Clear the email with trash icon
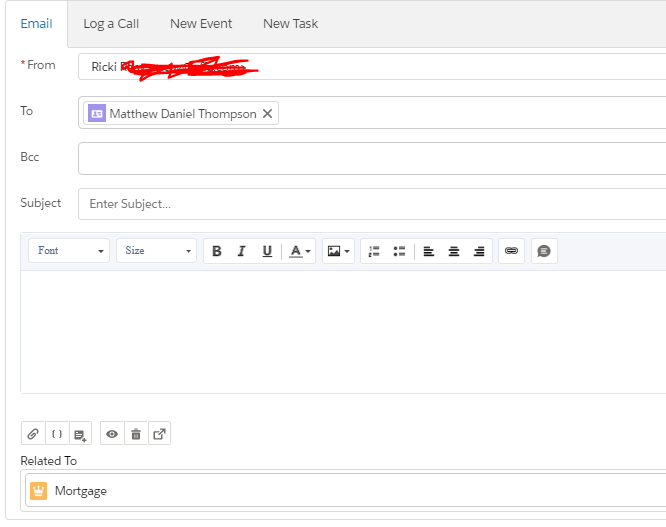 pos(136,434)
